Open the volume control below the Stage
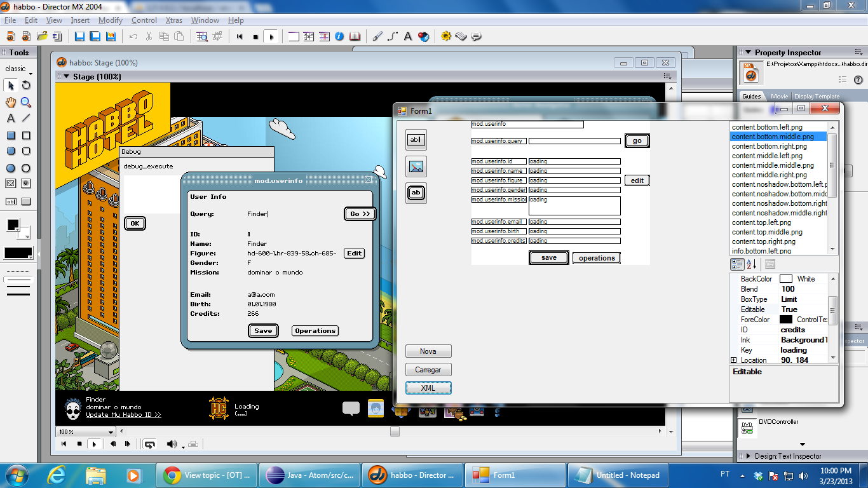Viewport: 868px width, 488px height. [174, 444]
